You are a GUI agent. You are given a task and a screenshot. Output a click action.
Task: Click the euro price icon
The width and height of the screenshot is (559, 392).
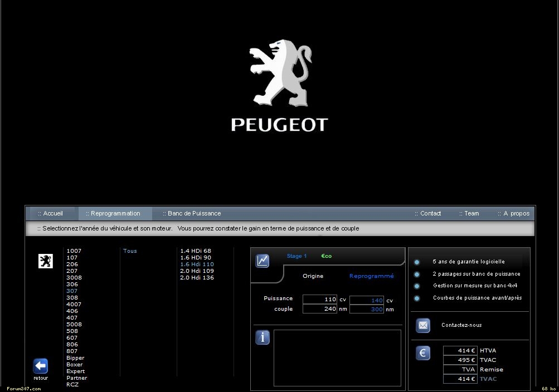click(x=423, y=353)
